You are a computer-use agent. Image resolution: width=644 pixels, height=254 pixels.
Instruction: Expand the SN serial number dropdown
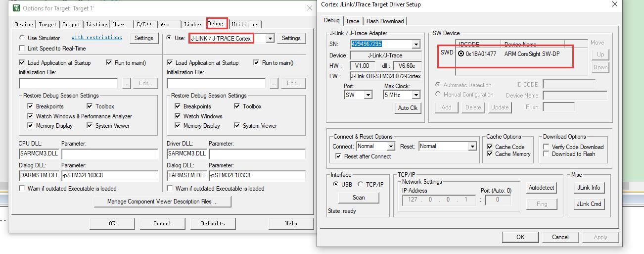coord(416,44)
